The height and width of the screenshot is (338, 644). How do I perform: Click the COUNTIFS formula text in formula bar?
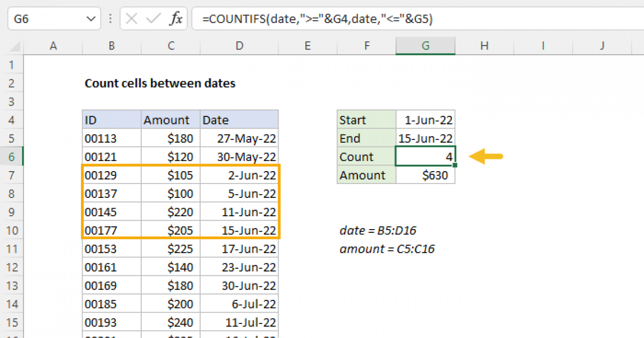317,19
